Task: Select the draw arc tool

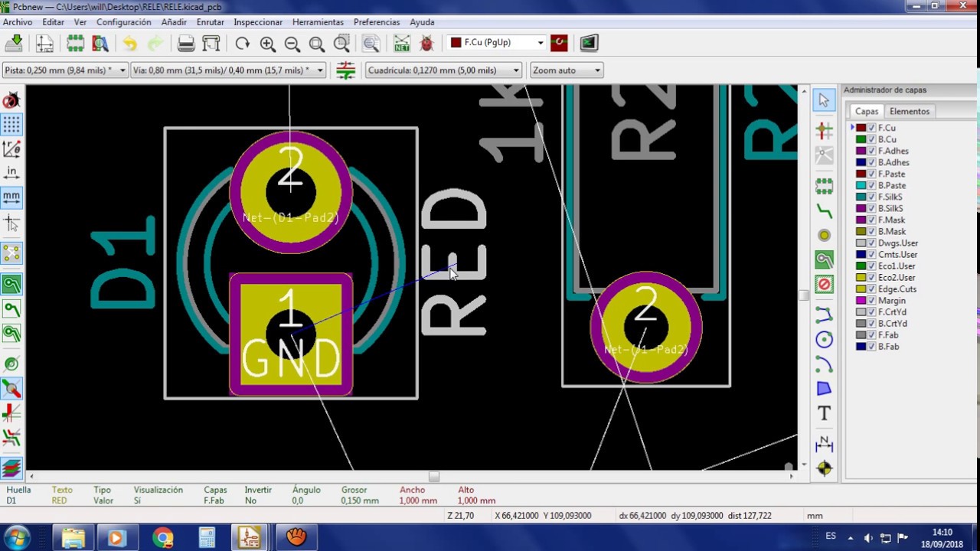Action: click(x=824, y=364)
